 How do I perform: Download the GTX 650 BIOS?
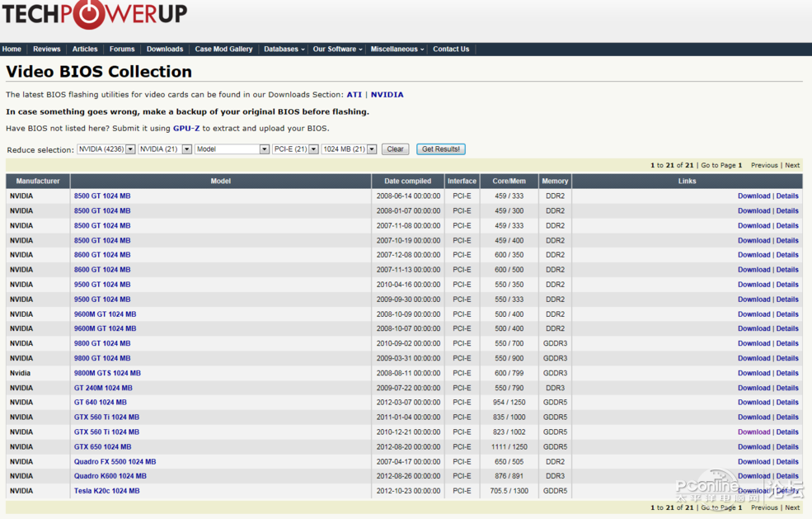(x=754, y=447)
